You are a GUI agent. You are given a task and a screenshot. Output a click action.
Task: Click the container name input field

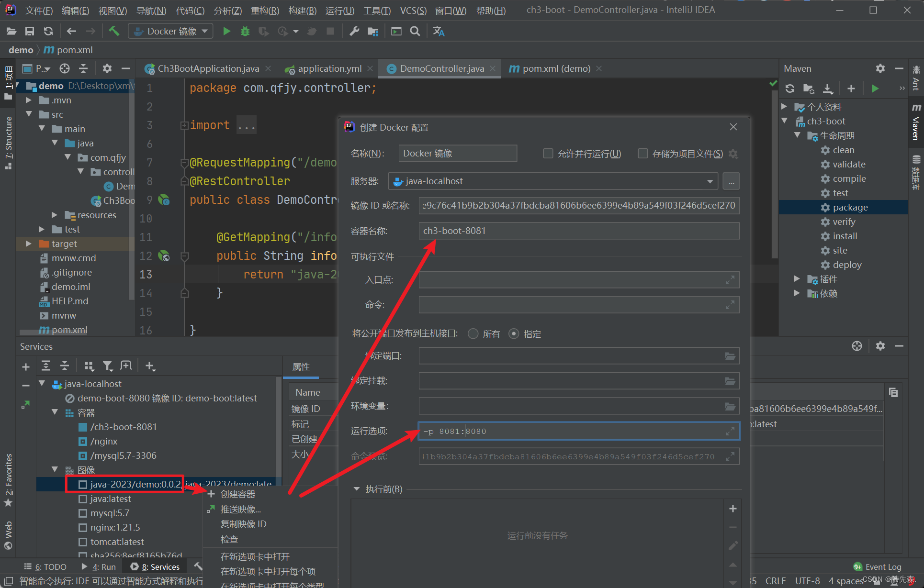579,231
